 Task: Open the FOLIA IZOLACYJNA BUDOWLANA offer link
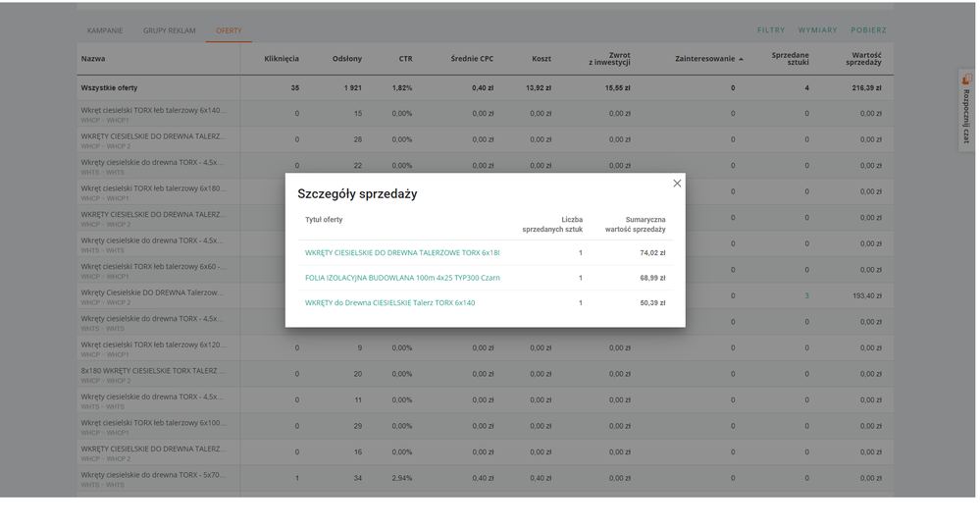(x=402, y=278)
